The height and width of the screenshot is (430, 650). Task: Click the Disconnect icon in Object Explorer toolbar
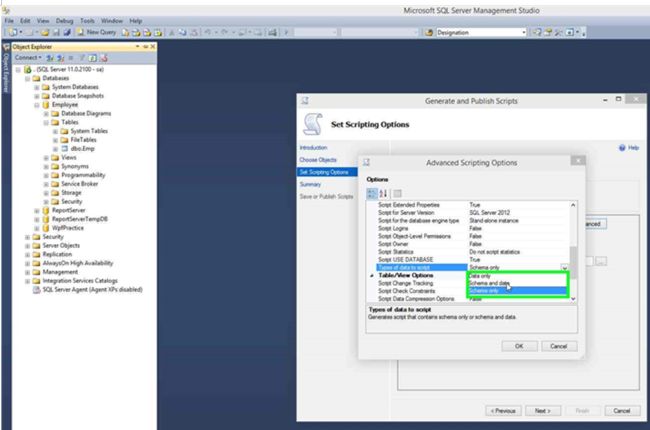(x=61, y=58)
